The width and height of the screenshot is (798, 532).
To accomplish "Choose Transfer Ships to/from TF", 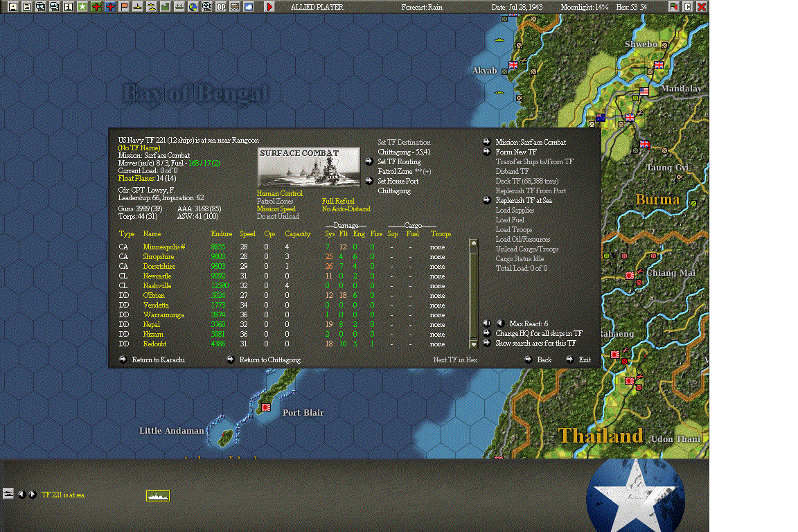I will pos(534,162).
